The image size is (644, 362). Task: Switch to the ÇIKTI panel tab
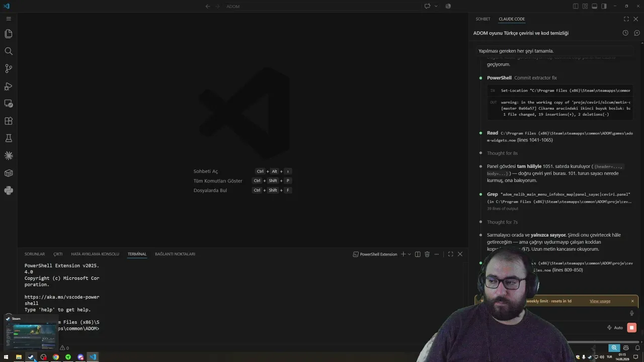tap(58, 254)
